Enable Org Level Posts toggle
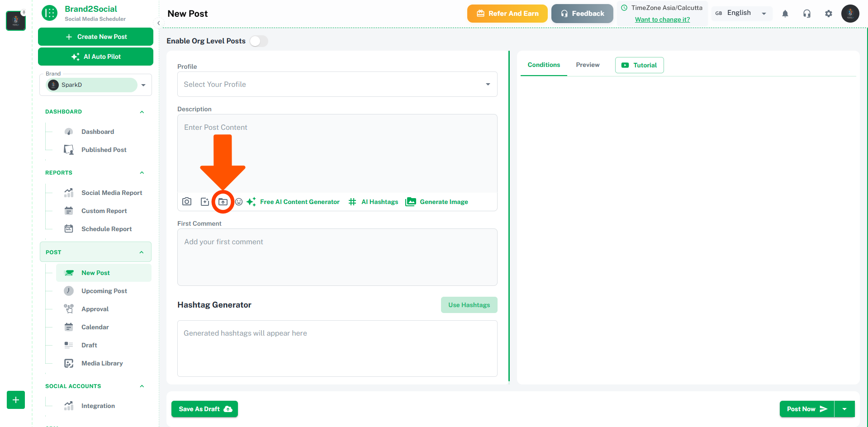 click(259, 41)
